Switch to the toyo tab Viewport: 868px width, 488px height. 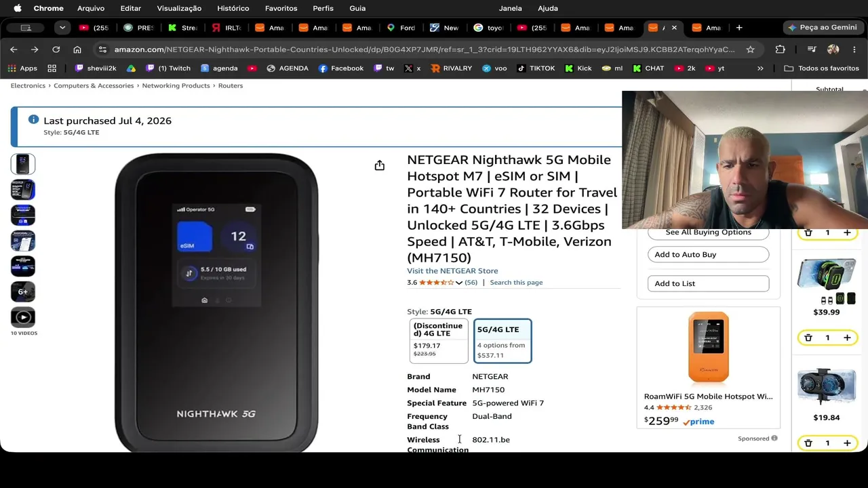pos(488,28)
